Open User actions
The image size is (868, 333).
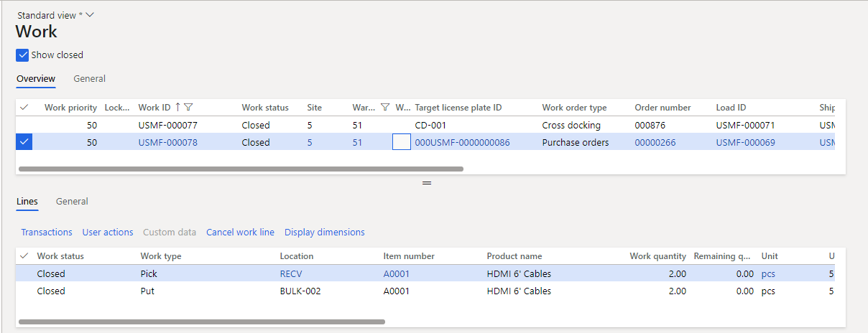(x=108, y=232)
